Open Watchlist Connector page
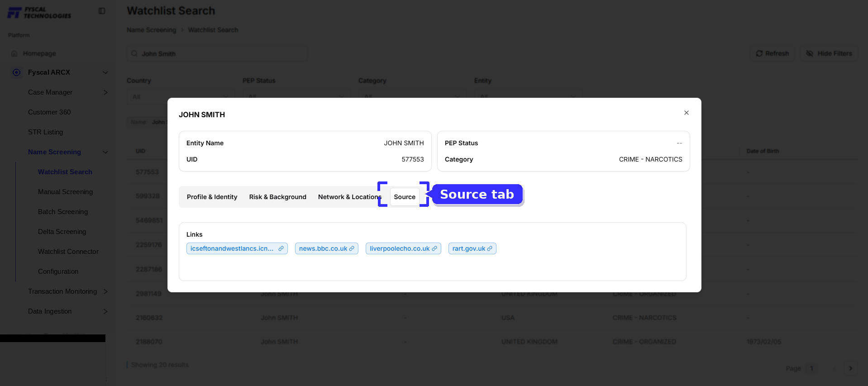This screenshot has height=386, width=868. click(x=68, y=252)
